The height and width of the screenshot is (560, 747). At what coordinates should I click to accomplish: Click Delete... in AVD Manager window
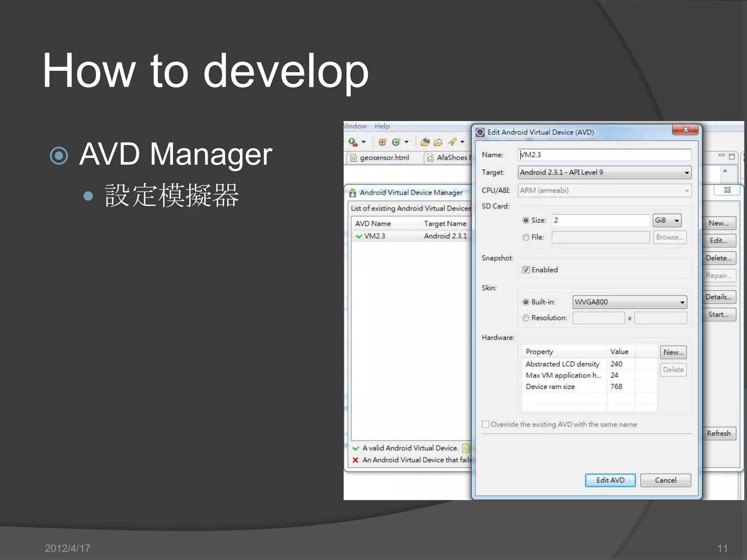719,258
